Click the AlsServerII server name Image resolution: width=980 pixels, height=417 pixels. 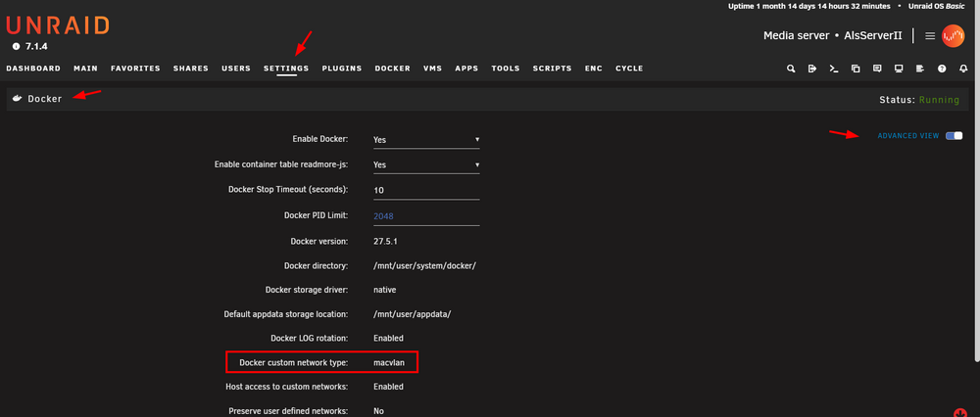pyautogui.click(x=873, y=35)
